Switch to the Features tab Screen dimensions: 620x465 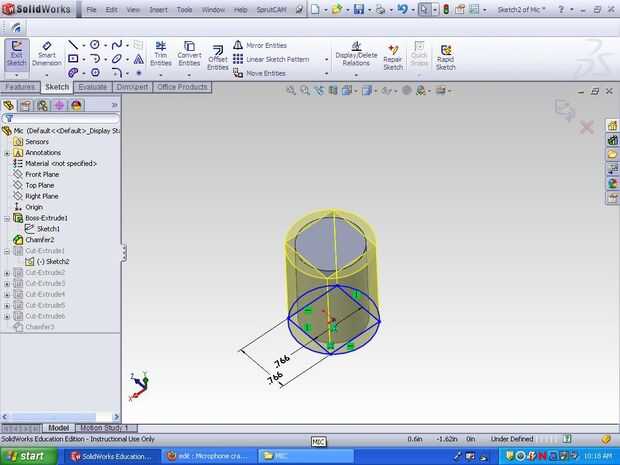pyautogui.click(x=20, y=87)
